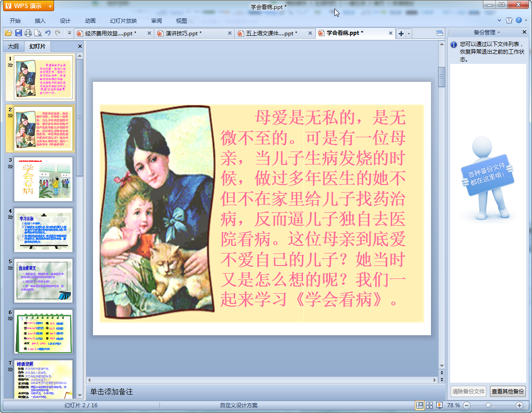The image size is (532, 413).
Task: Select slide 5 自由读课文 thumbnail
Action: pyautogui.click(x=43, y=280)
